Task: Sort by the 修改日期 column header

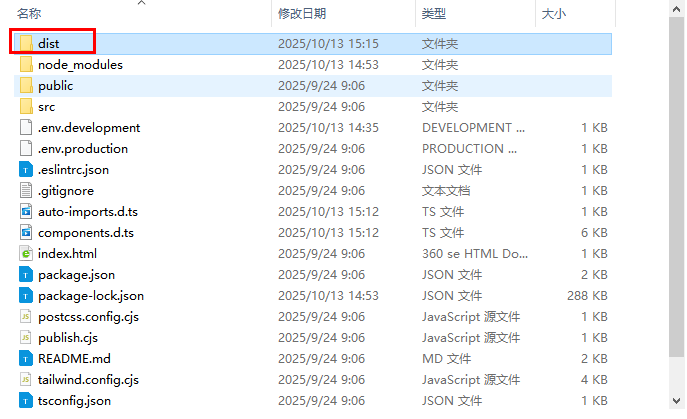Action: (x=302, y=14)
